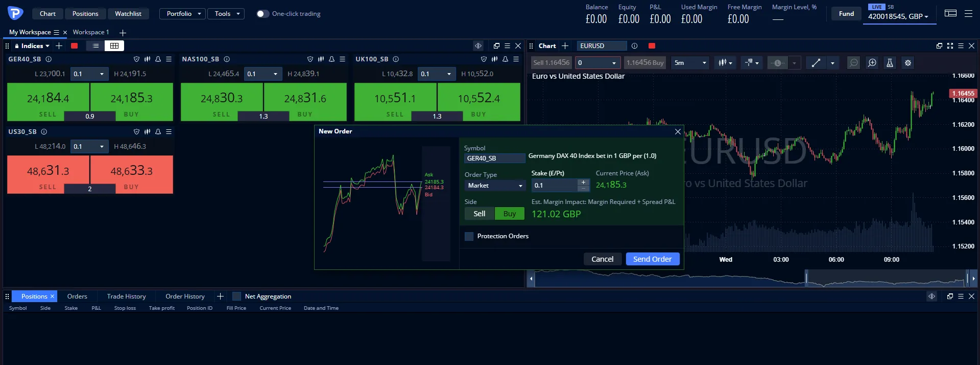Show GER40_SB instrument info
Image resolution: width=980 pixels, height=365 pixels.
(x=48, y=59)
